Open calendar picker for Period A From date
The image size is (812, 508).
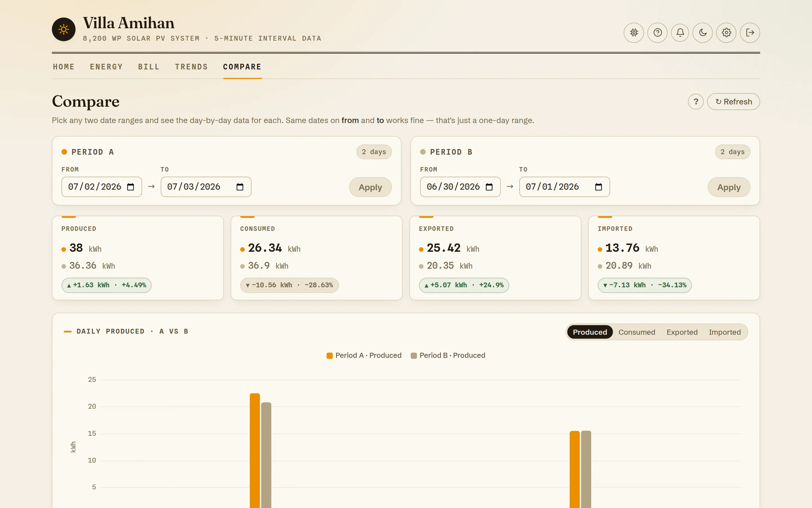(131, 187)
